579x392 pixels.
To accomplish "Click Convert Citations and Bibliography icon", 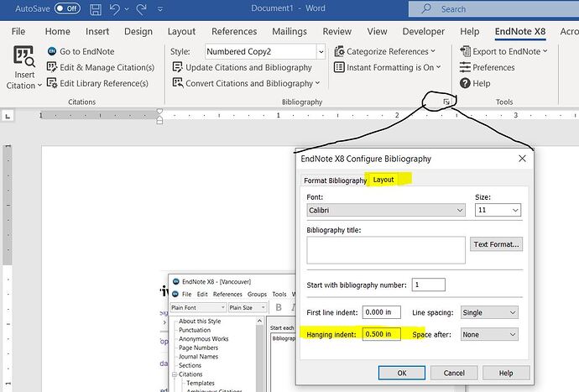I will click(x=178, y=83).
